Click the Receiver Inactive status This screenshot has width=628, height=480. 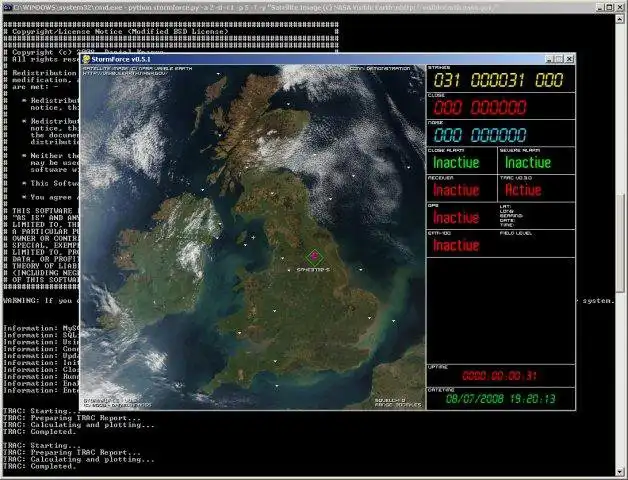pos(456,190)
